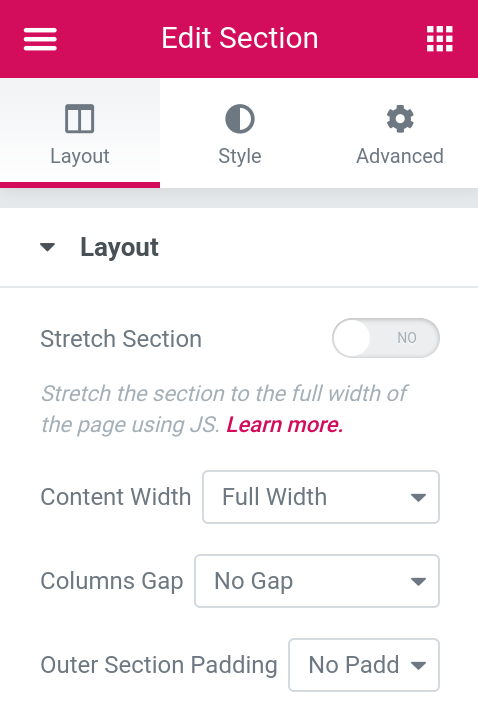Switch to the Style tab
This screenshot has height=706, width=478.
coord(239,133)
